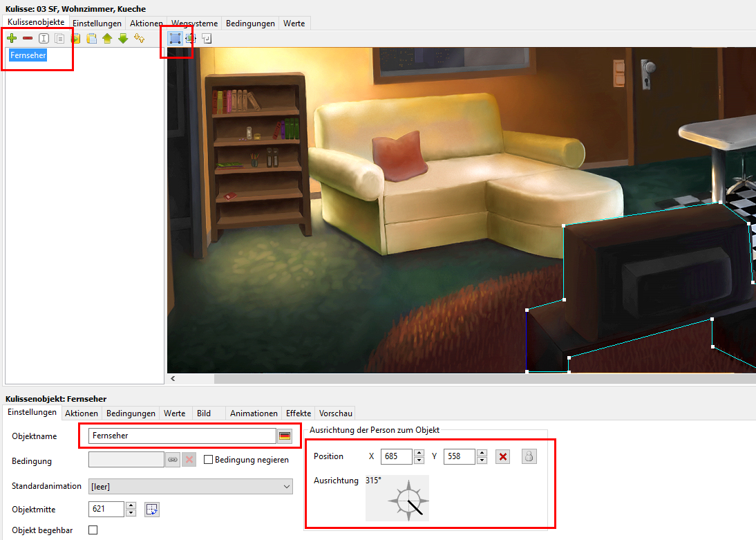The image size is (756, 540).
Task: Click the chain link icon beside Bedingung
Action: pyautogui.click(x=173, y=460)
